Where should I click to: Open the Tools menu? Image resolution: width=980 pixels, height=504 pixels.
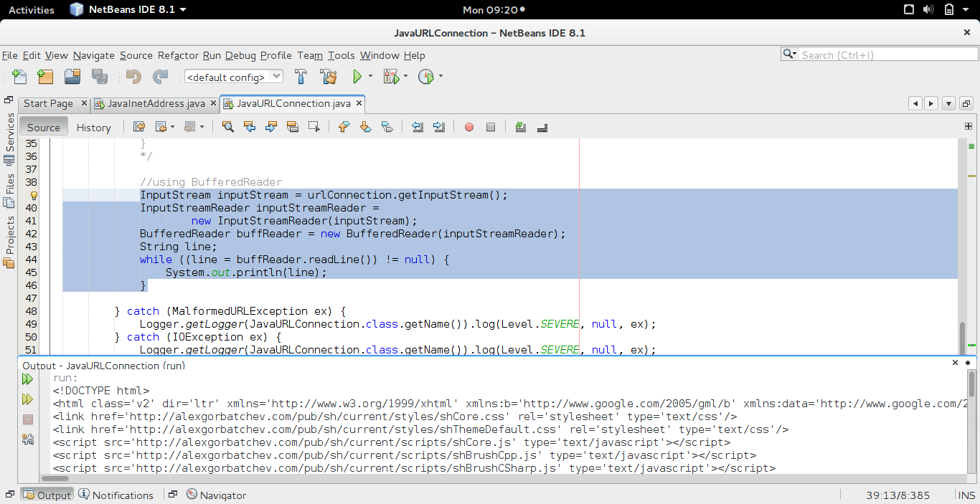[341, 55]
